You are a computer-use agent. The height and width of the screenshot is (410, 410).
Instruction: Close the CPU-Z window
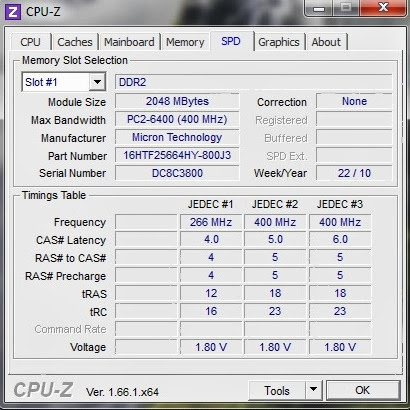pyautogui.click(x=384, y=8)
